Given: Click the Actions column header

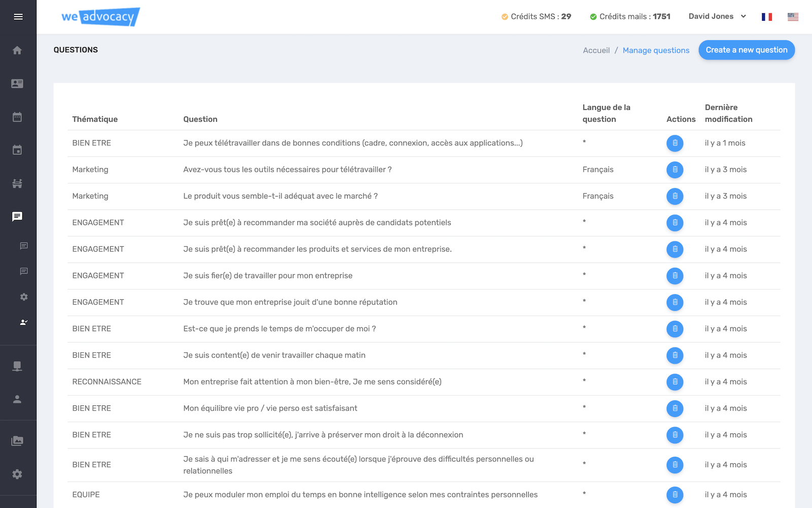Looking at the screenshot, I should [x=681, y=119].
